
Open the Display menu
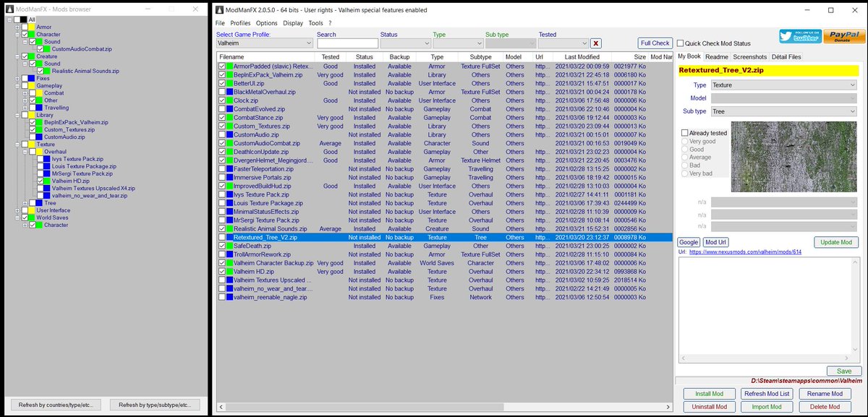point(293,23)
